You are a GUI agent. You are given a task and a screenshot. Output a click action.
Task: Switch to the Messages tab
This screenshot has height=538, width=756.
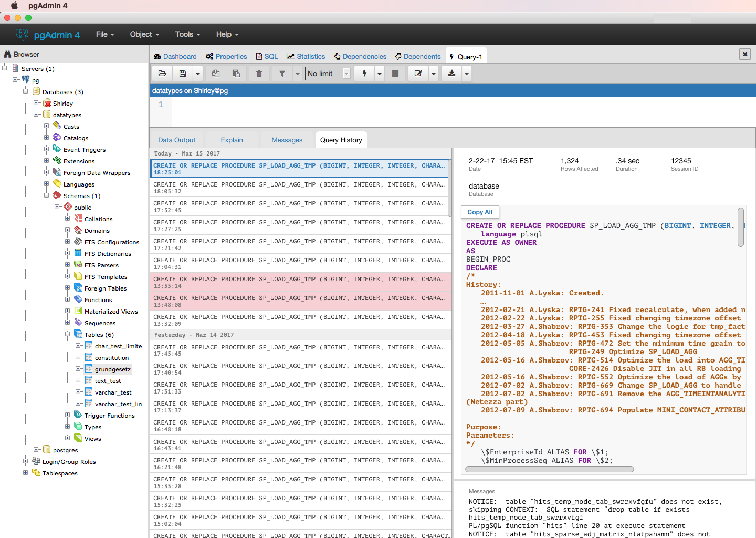[287, 140]
